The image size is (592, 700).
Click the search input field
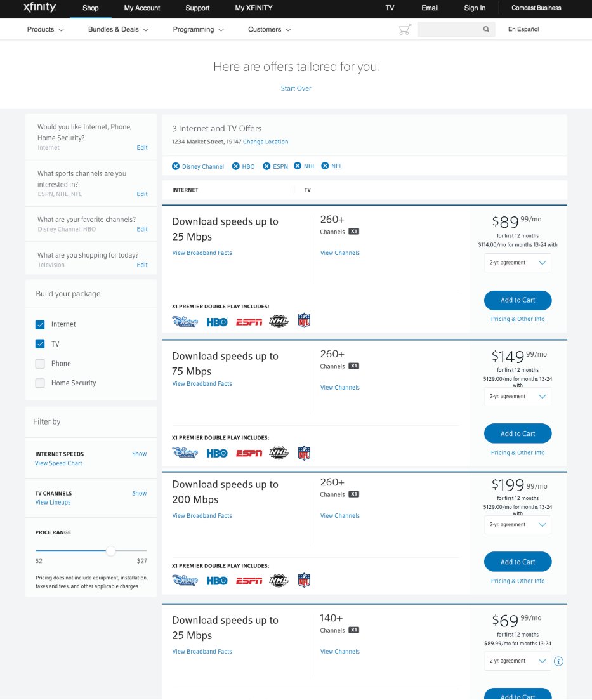pyautogui.click(x=449, y=29)
